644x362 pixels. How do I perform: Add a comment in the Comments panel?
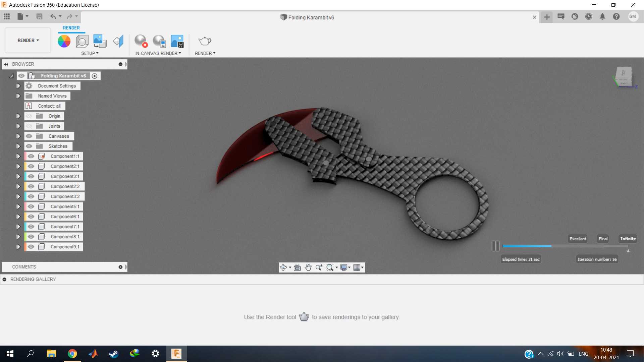120,267
